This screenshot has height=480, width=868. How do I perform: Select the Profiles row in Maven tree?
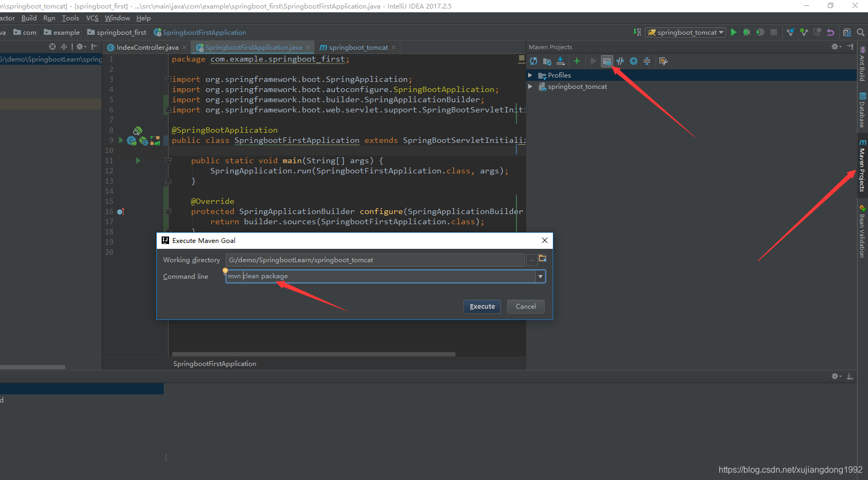[691, 75]
